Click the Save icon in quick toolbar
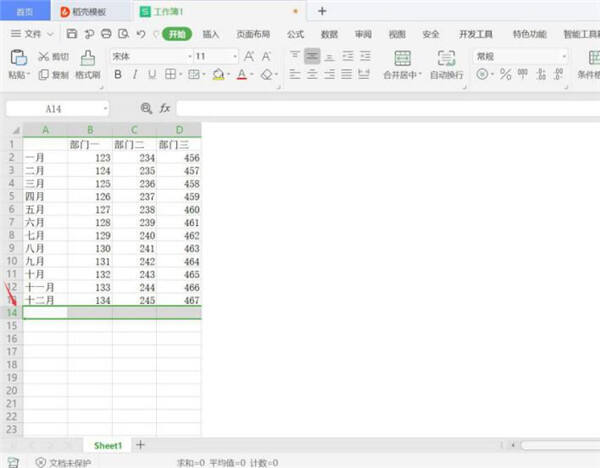600x468 pixels. pos(72,34)
